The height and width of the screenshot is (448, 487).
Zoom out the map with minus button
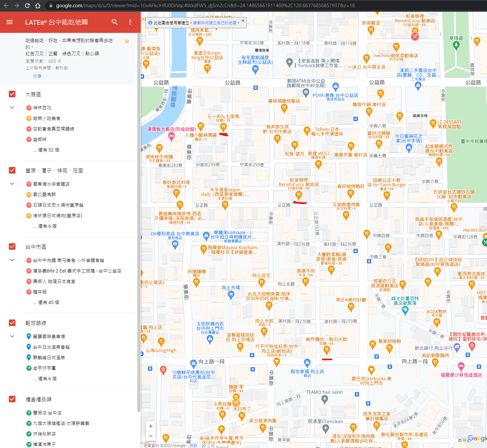coord(151,436)
